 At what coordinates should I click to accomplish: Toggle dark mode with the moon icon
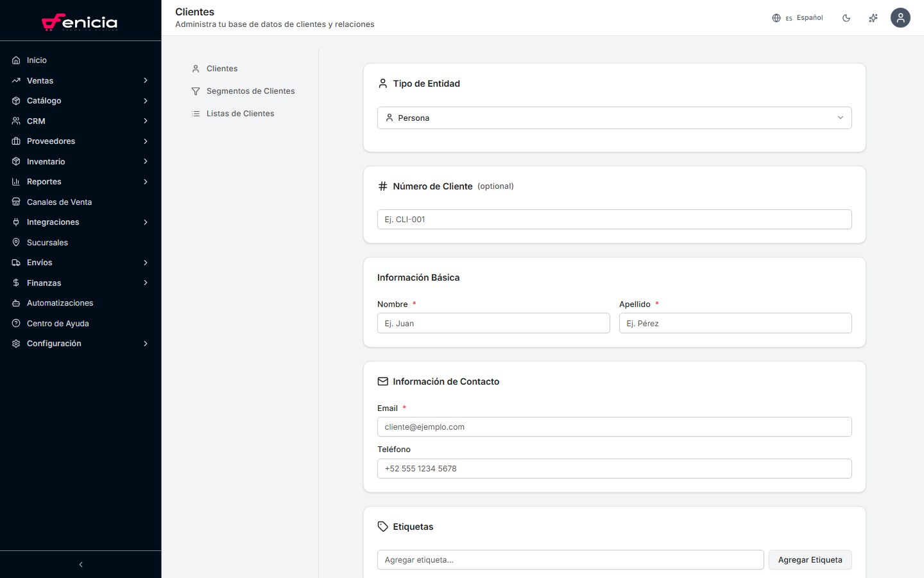point(846,18)
